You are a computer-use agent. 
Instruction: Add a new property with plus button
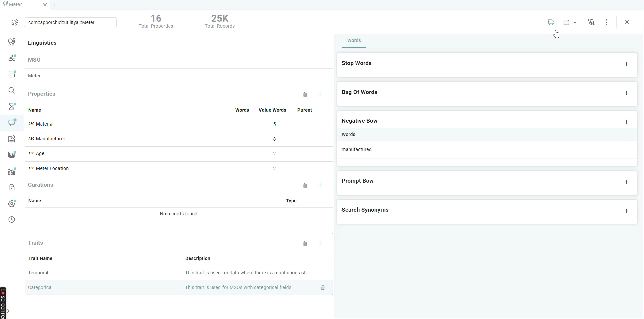coord(320,94)
